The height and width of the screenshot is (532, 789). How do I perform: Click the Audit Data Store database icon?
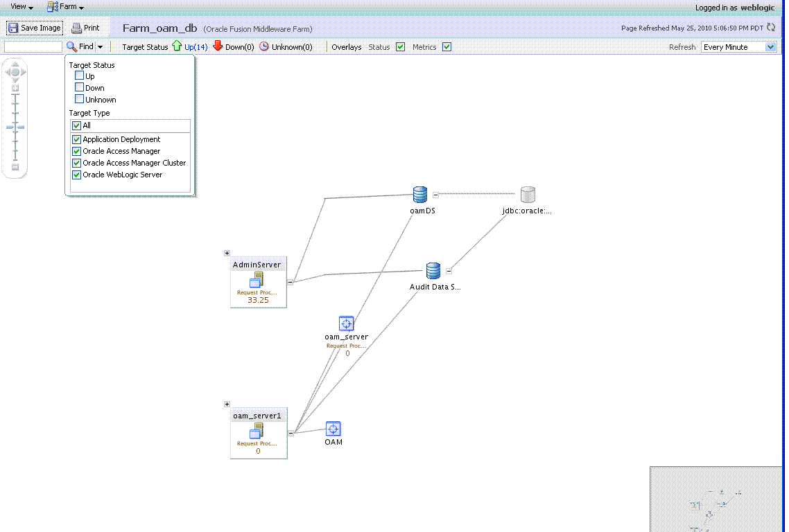[433, 270]
